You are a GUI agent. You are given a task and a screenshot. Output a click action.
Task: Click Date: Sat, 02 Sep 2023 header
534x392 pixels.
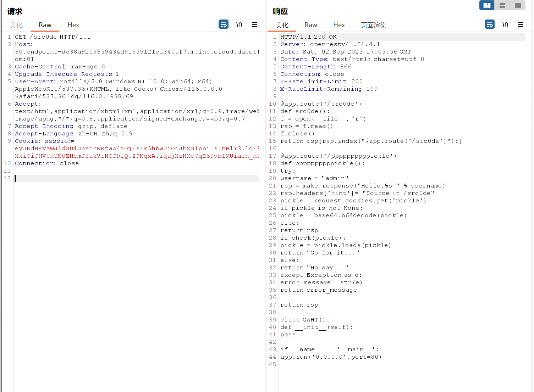pyautogui.click(x=346, y=52)
